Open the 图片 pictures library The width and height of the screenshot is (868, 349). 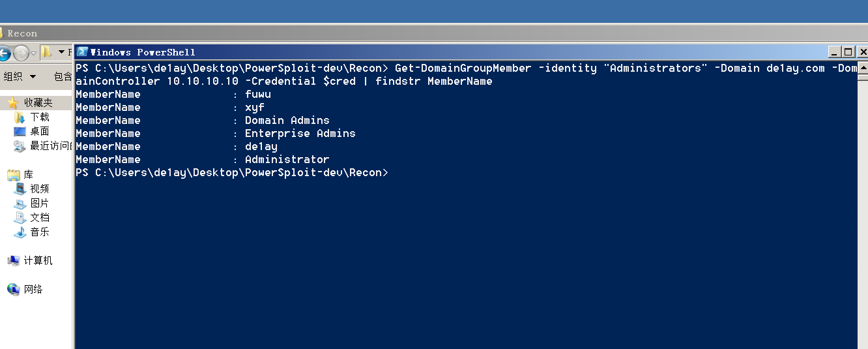[x=39, y=204]
